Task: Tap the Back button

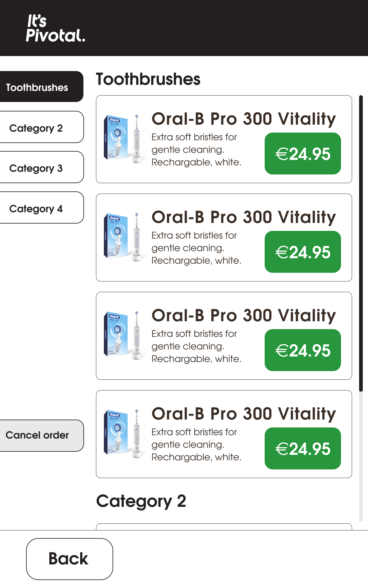Action: click(x=69, y=559)
